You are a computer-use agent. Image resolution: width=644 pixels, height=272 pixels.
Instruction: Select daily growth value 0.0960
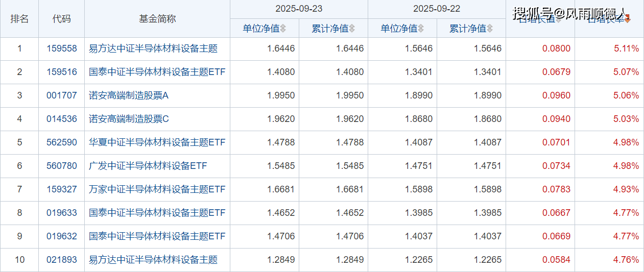tap(557, 95)
